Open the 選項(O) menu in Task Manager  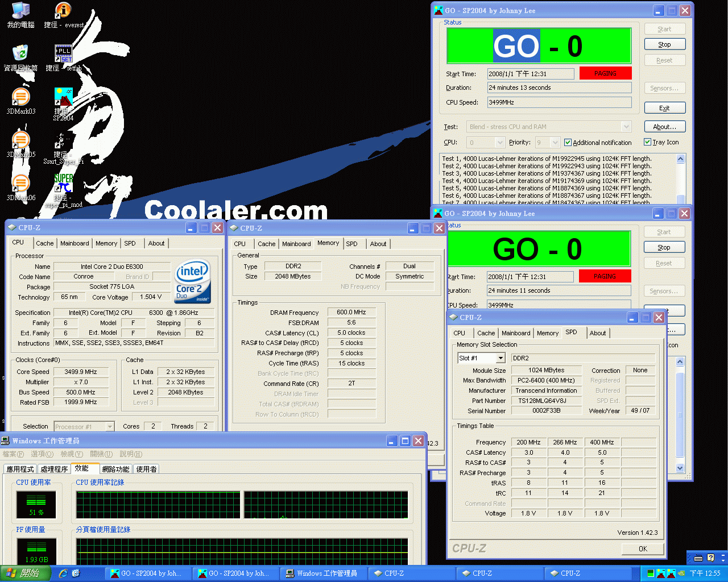(x=42, y=454)
